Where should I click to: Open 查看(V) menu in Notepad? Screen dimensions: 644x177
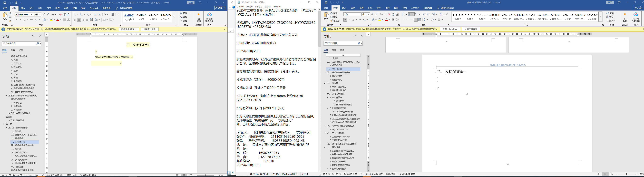[268, 6]
